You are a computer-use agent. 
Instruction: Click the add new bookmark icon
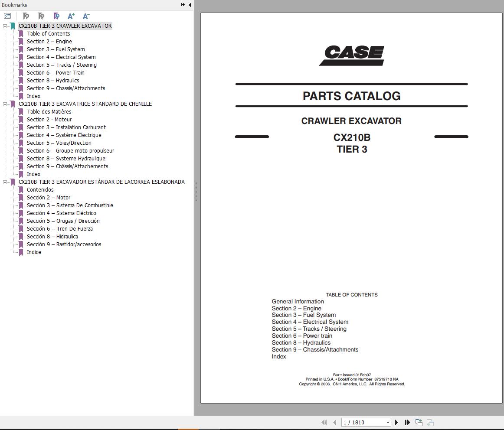coord(41,16)
